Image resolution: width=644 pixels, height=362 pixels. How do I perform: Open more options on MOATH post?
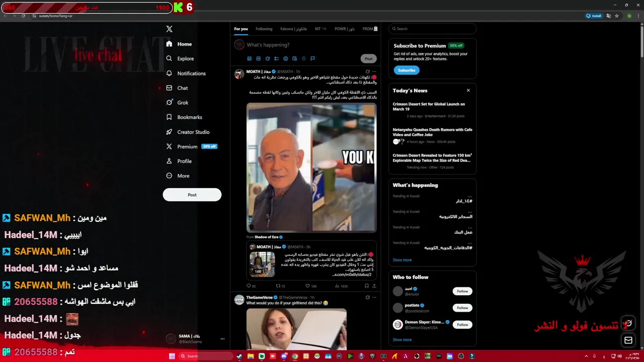click(x=374, y=71)
